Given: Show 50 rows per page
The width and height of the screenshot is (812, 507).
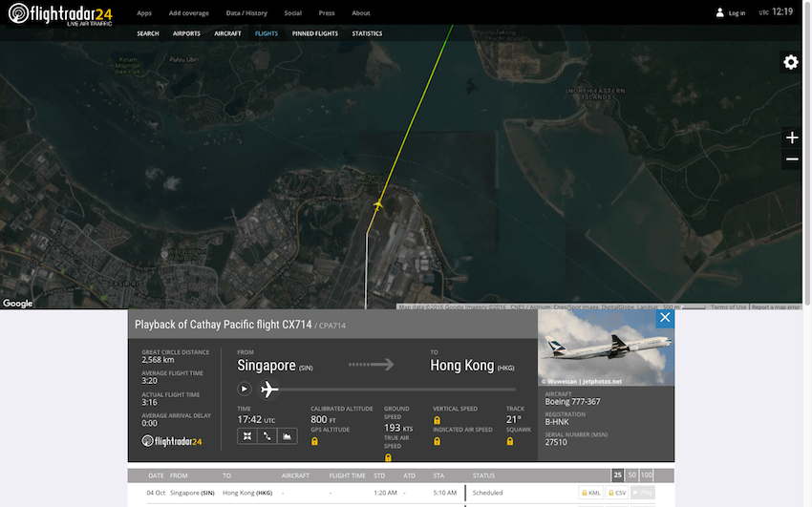Looking at the screenshot, I should 631,475.
